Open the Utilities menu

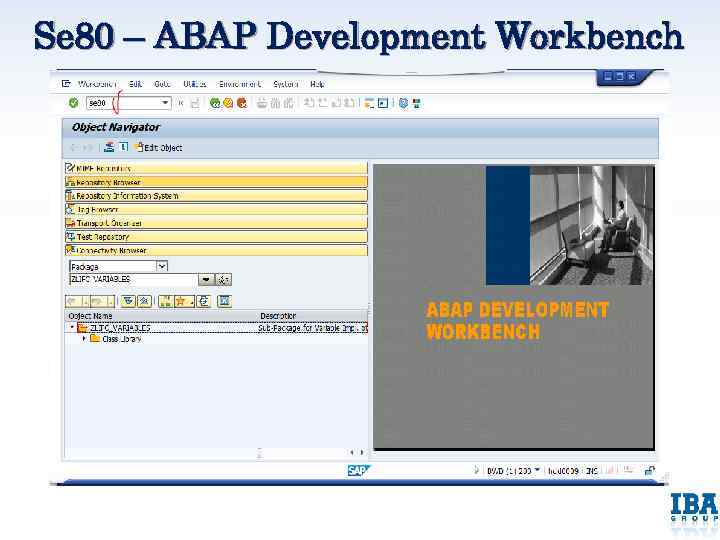click(x=195, y=84)
